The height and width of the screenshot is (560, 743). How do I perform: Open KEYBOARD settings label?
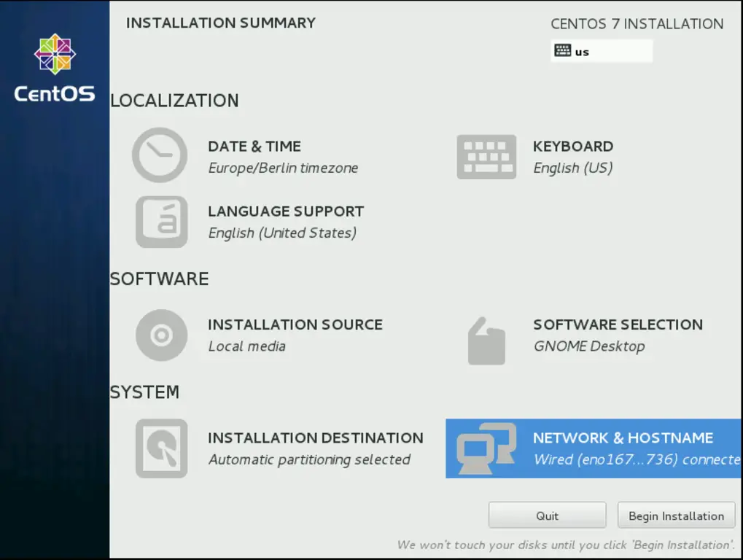pos(573,147)
